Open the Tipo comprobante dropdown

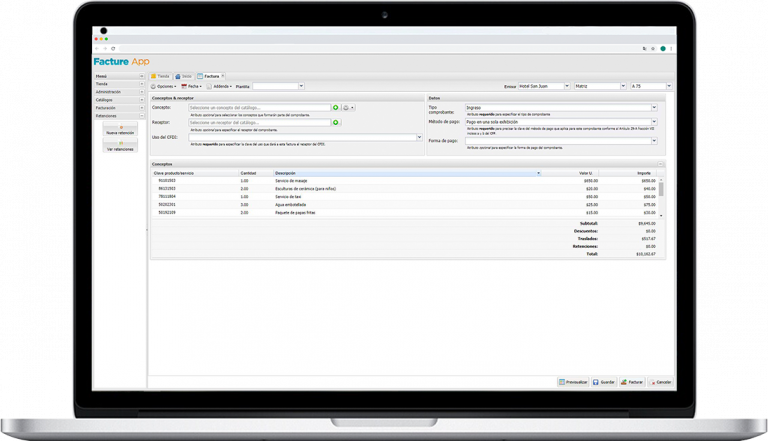(654, 107)
